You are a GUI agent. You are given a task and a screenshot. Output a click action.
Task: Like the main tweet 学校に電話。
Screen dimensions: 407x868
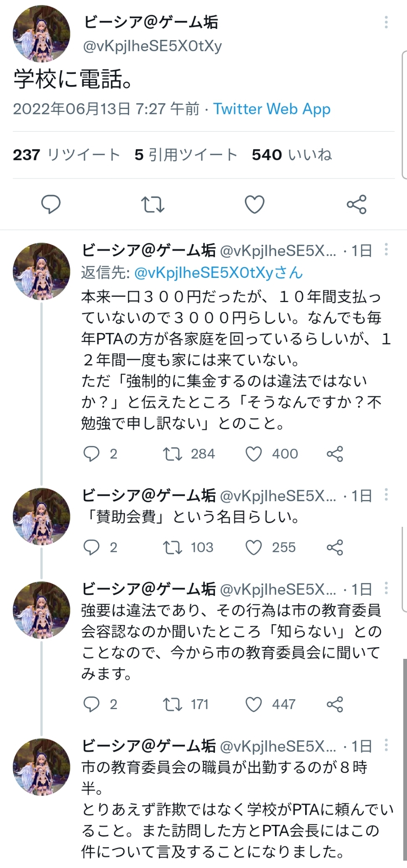click(254, 205)
